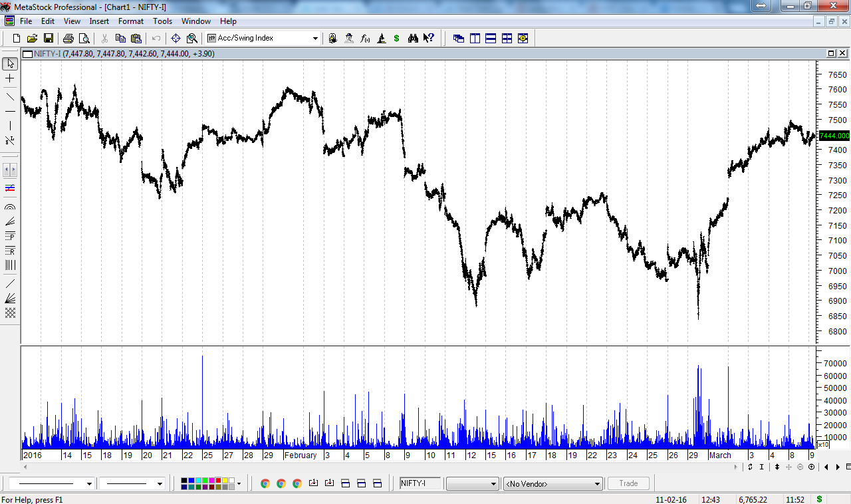
Task: Open the System Tester microscope icon
Action: [381, 39]
